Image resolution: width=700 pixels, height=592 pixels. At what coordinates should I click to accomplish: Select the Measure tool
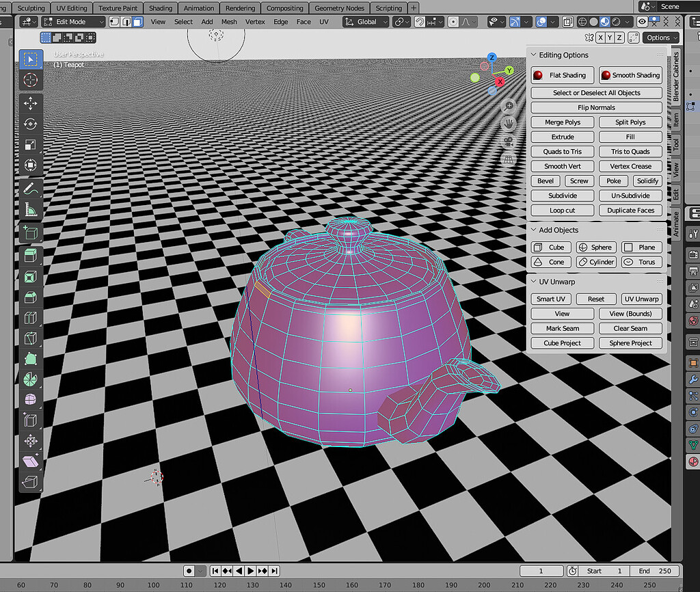point(30,209)
